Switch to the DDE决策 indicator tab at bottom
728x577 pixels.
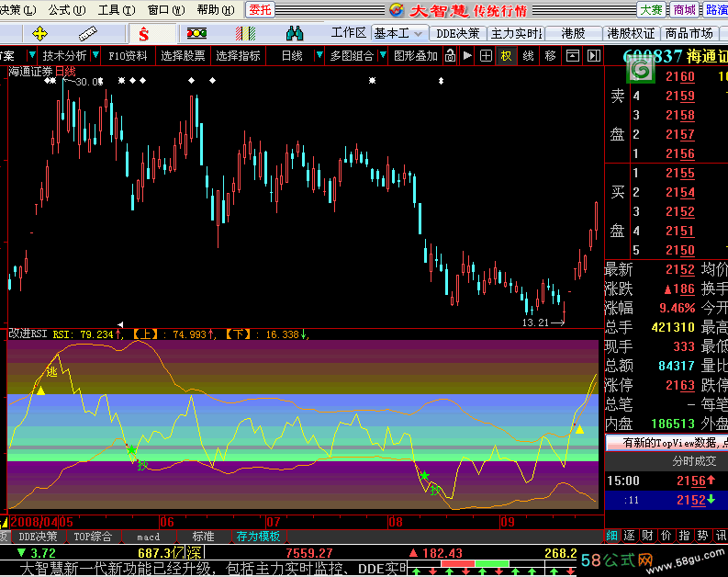(x=38, y=537)
